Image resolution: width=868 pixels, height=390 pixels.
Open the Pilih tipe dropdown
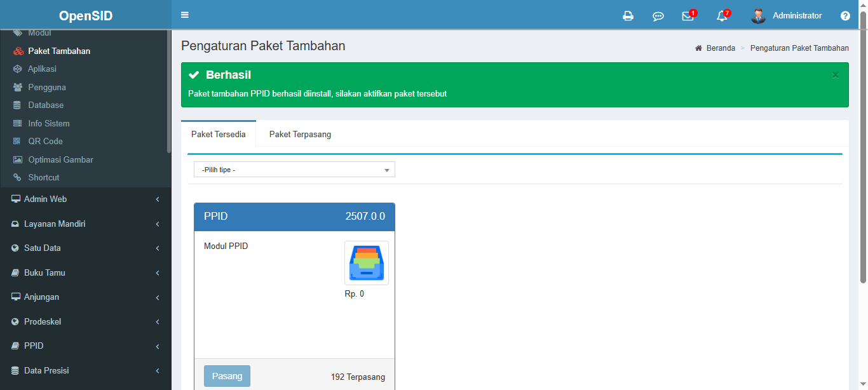(294, 170)
